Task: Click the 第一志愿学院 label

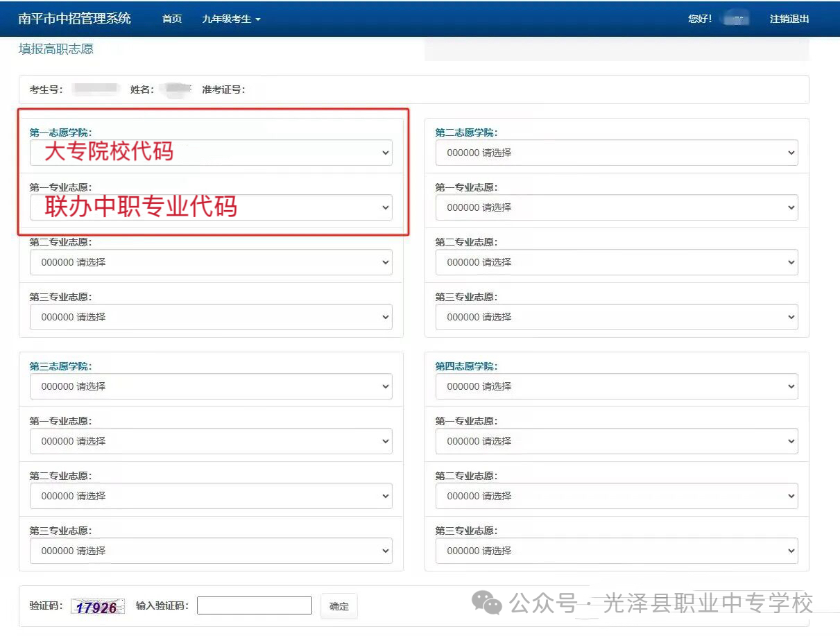Action: (x=61, y=132)
